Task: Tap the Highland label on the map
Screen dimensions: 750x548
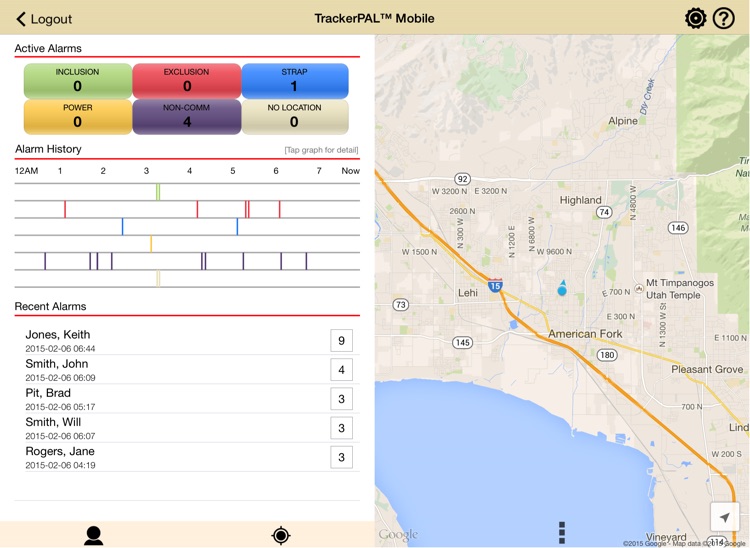Action: tap(580, 200)
